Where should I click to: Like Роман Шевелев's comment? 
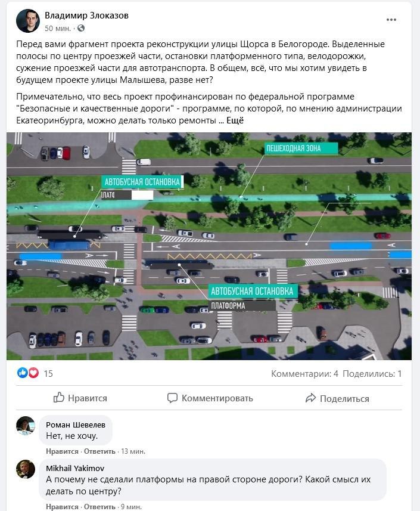[x=62, y=451]
